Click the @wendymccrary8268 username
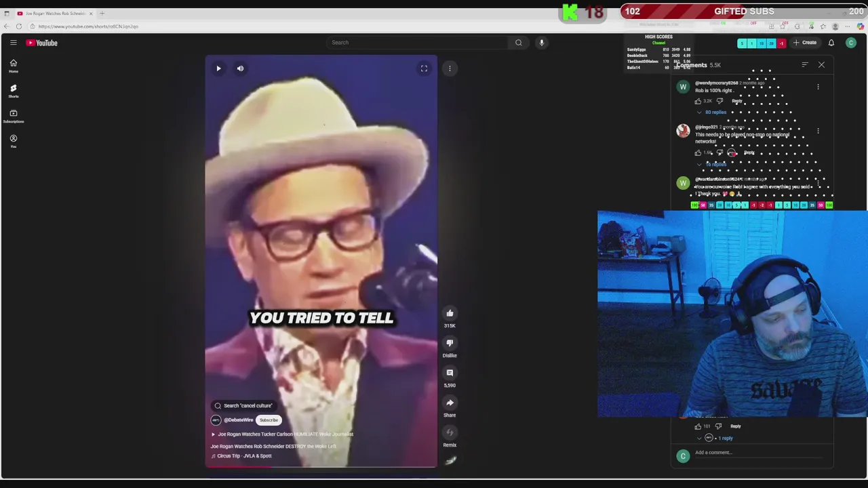This screenshot has width=868, height=488. point(716,83)
